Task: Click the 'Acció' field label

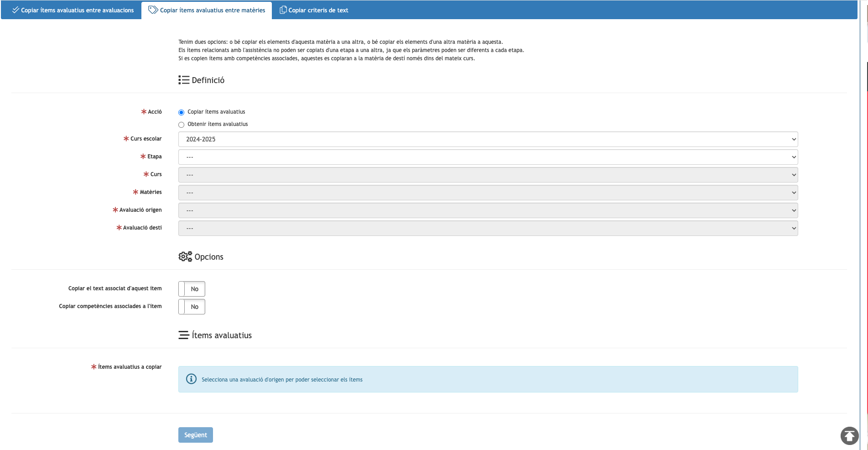Action: pos(155,112)
